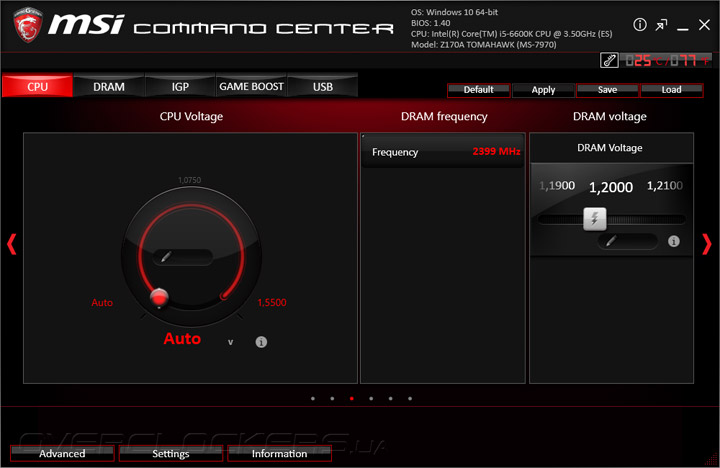The image size is (720, 468).
Task: Click the 1,5500 maximum voltage label
Action: pyautogui.click(x=272, y=303)
